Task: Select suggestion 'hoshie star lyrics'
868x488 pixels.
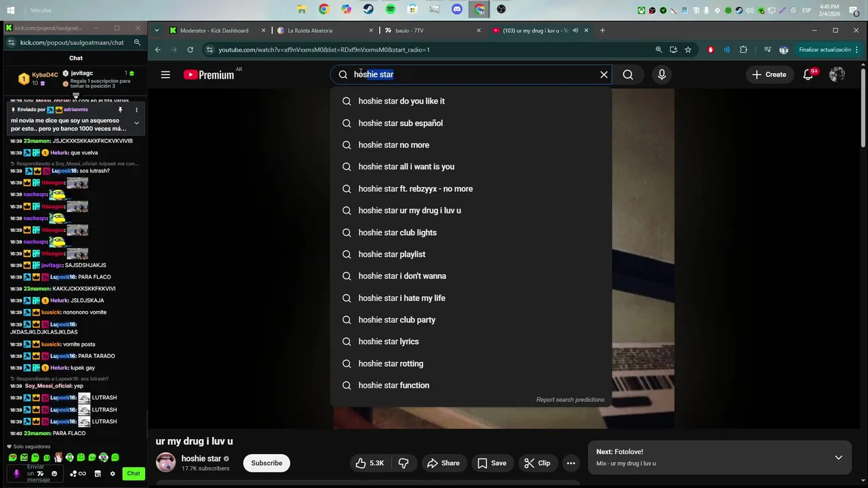Action: click(x=471, y=342)
